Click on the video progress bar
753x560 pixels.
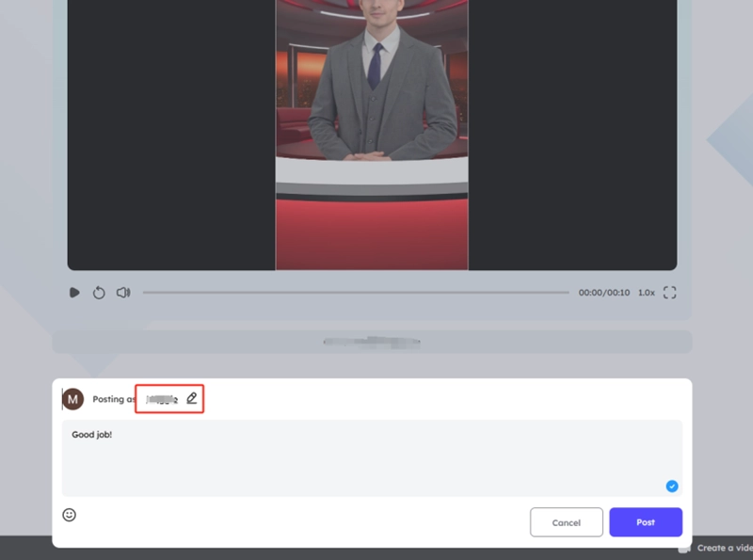point(356,293)
